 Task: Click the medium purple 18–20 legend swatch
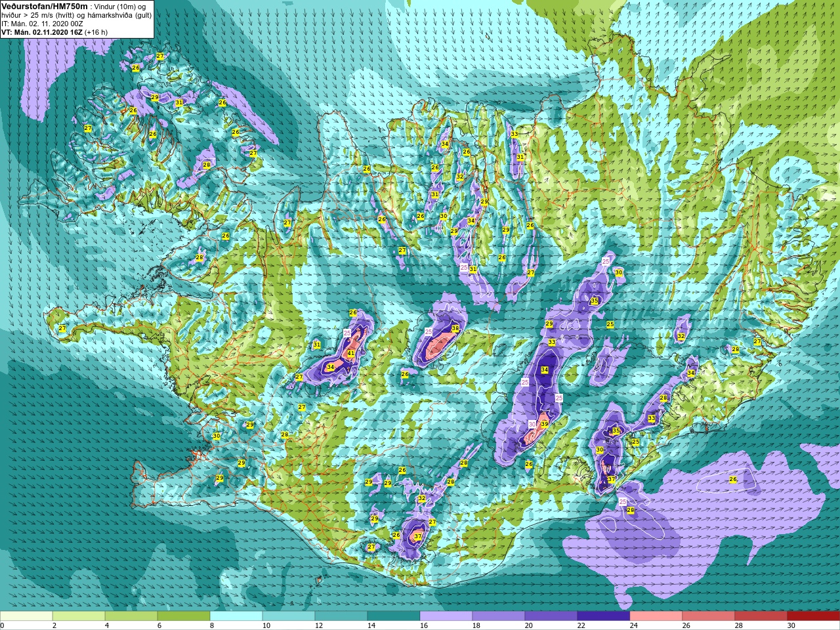point(499,616)
